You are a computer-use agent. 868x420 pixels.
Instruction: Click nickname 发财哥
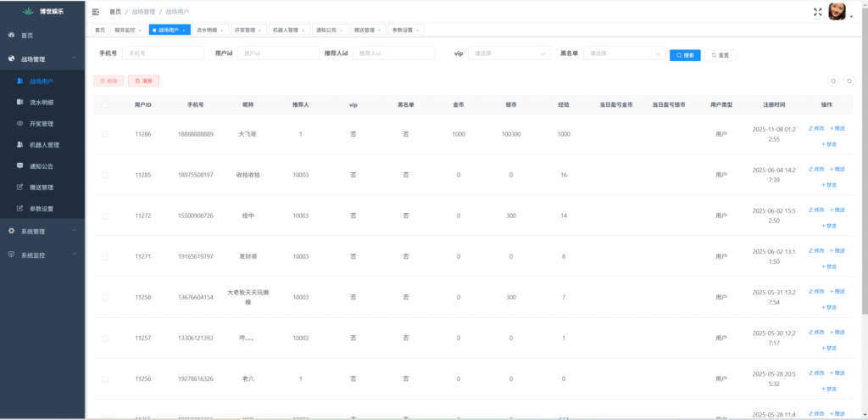tap(248, 256)
